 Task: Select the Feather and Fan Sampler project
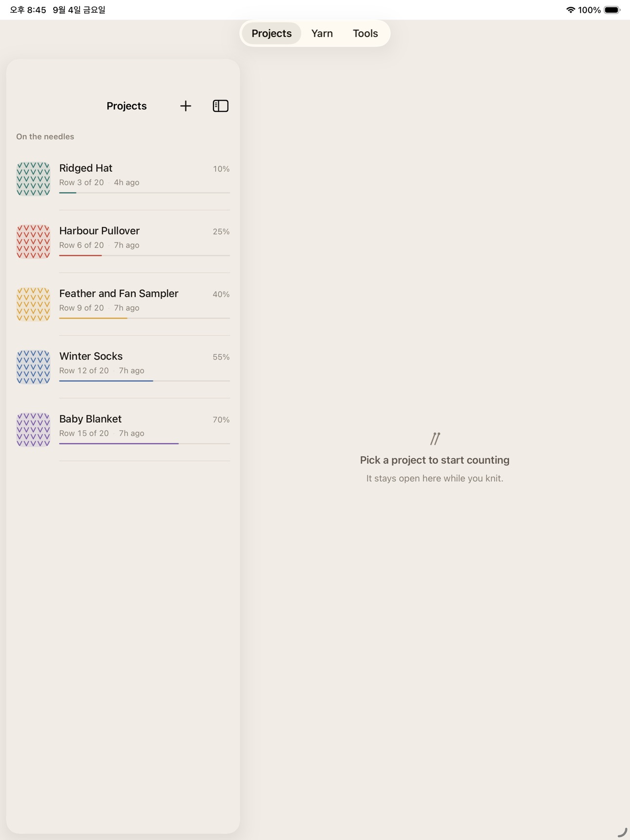(123, 304)
